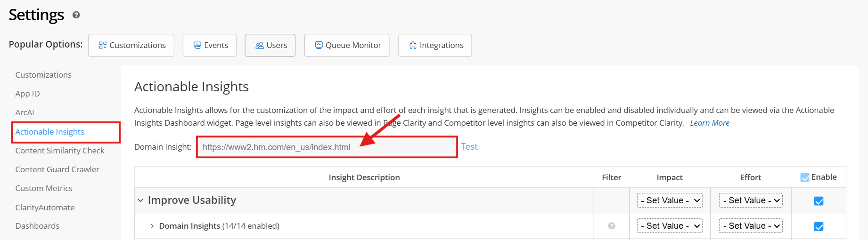This screenshot has width=868, height=240.
Task: Click the Test link
Action: coord(469,147)
